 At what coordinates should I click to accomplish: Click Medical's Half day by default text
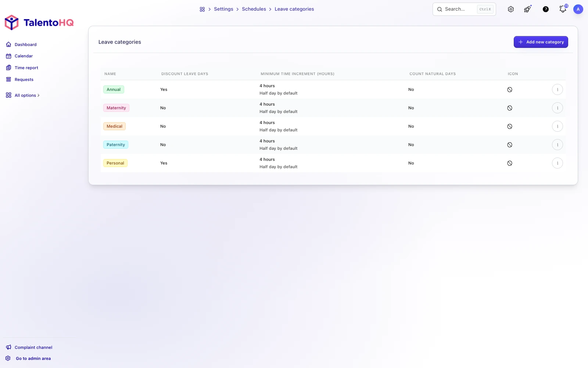coord(279,130)
